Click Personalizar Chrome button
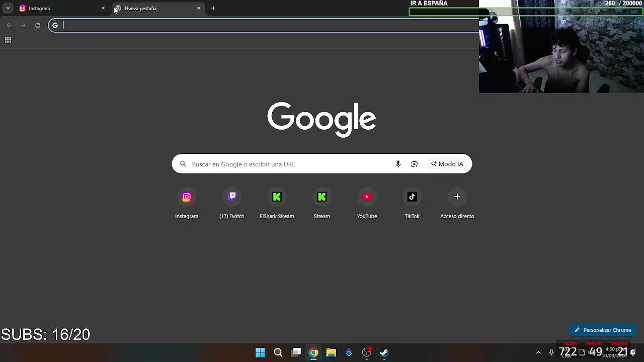The height and width of the screenshot is (362, 644). tap(603, 330)
